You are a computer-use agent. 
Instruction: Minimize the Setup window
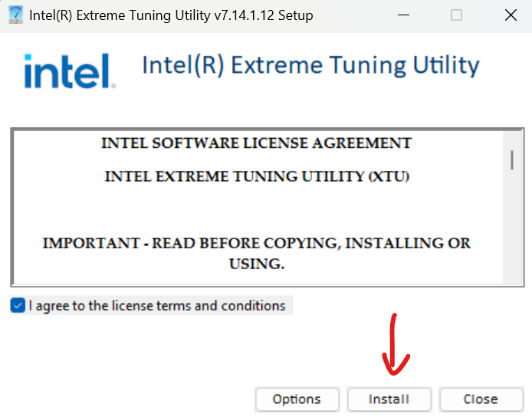tap(403, 15)
